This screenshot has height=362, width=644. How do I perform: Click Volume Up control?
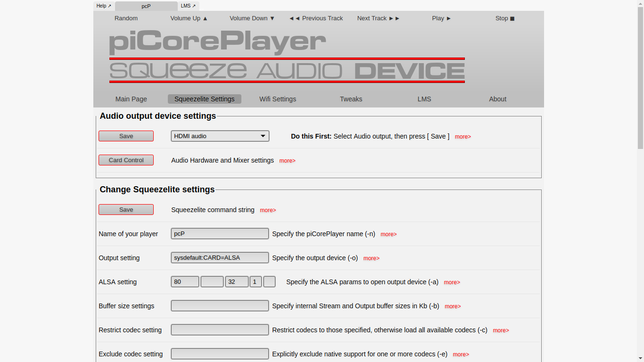[189, 18]
